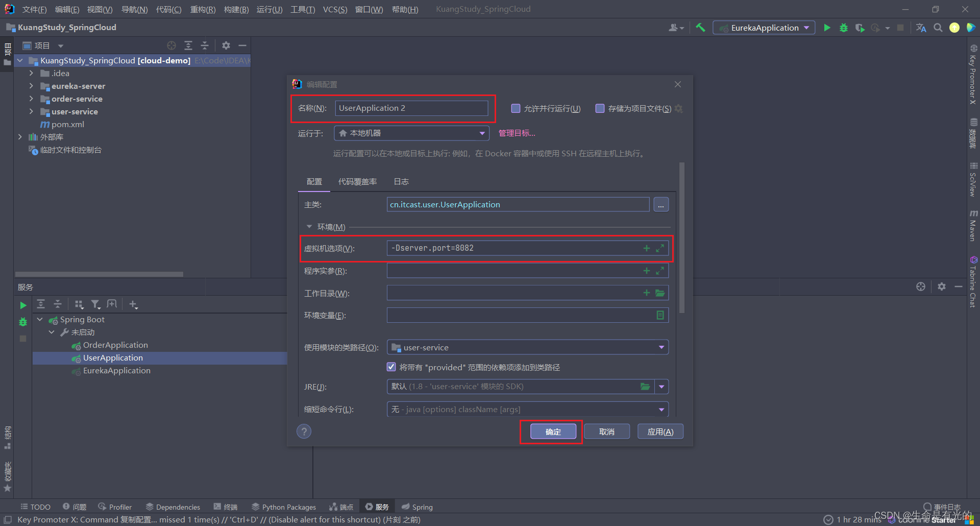The image size is (980, 526).
Task: Toggle the provided scope dependencies checkbox
Action: click(391, 367)
